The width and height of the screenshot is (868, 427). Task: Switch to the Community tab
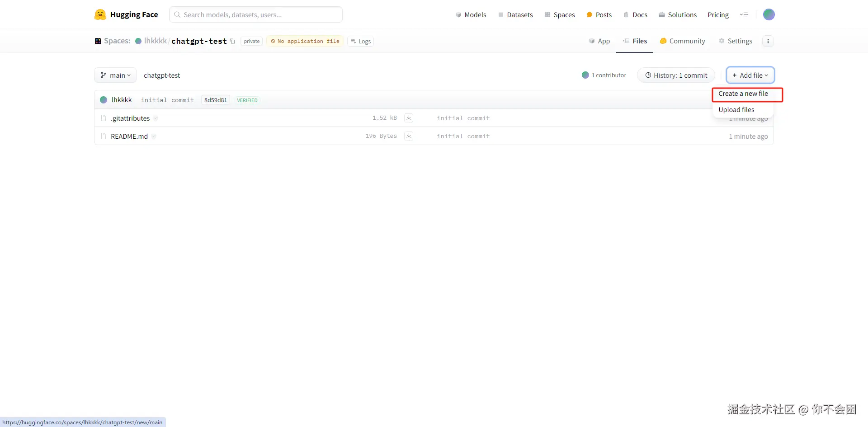click(682, 41)
